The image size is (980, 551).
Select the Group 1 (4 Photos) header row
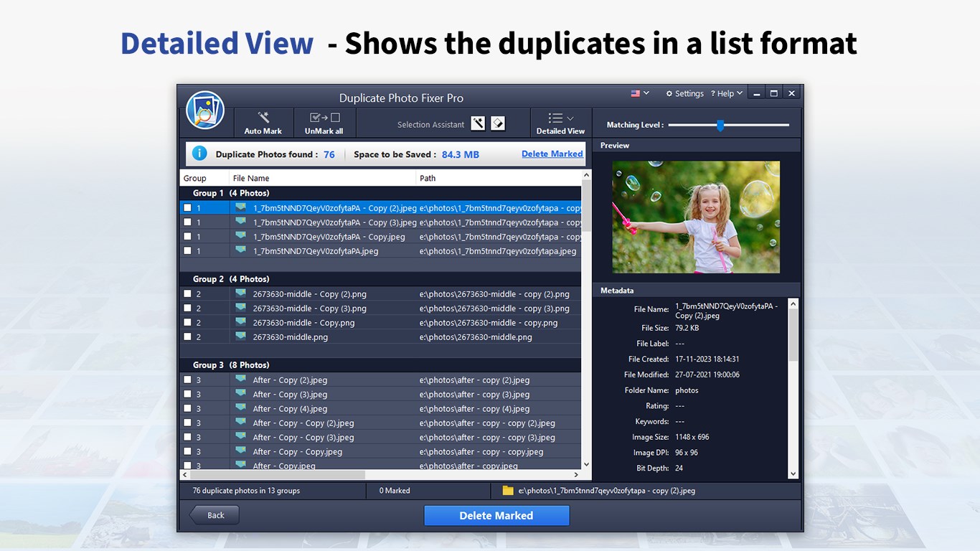[x=380, y=193]
